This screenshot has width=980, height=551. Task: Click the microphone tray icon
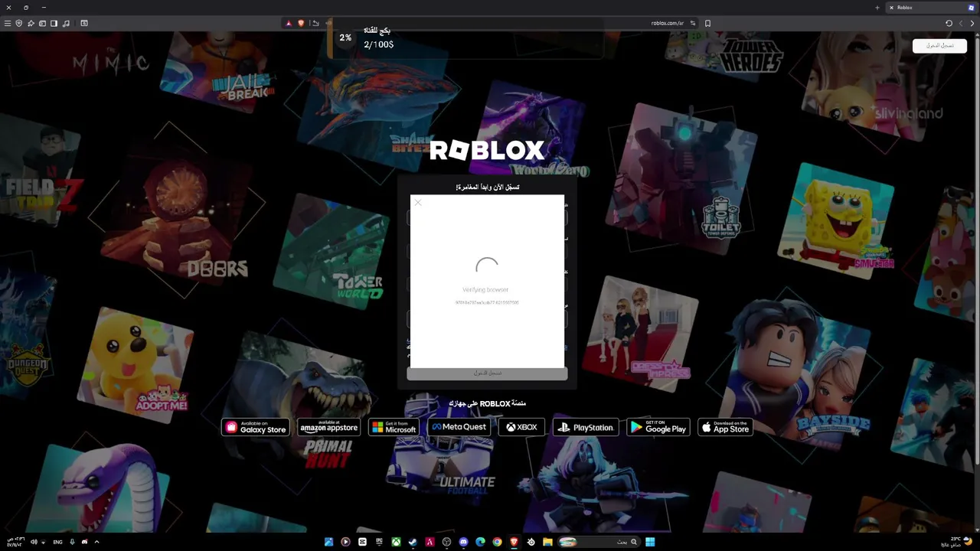point(72,542)
